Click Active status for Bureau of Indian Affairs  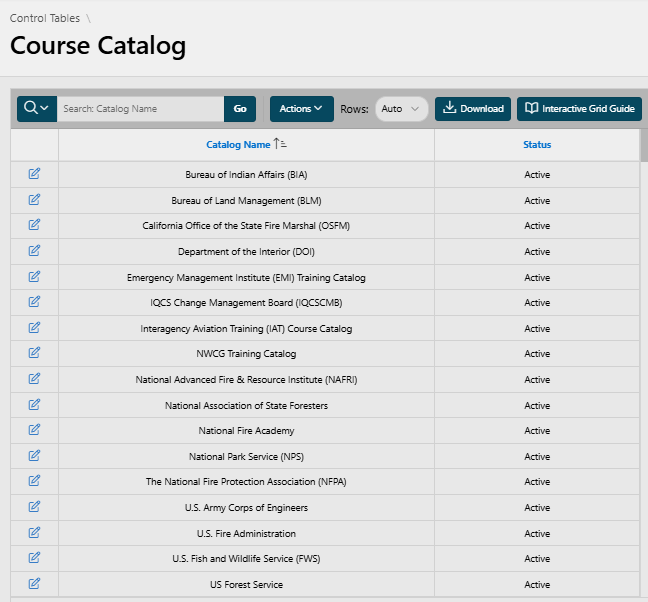pos(537,175)
